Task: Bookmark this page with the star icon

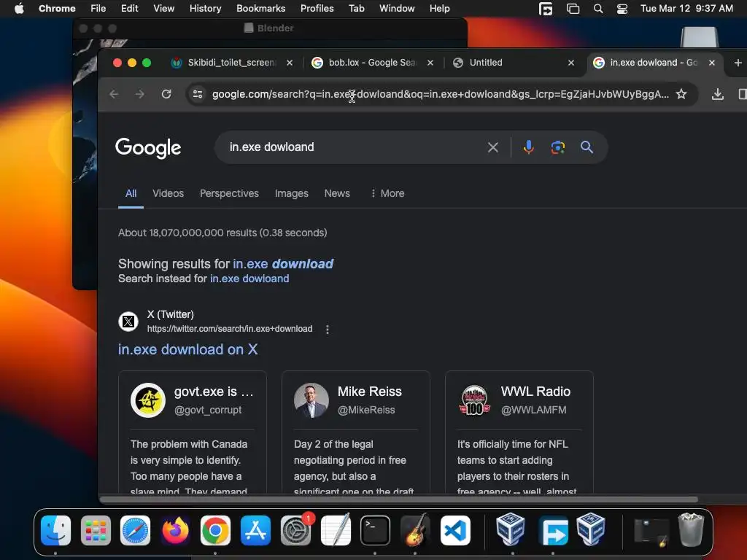Action: pyautogui.click(x=682, y=94)
